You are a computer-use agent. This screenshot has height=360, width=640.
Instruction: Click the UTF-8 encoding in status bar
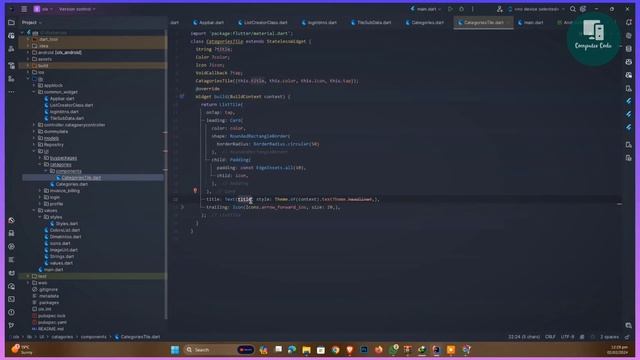click(567, 337)
